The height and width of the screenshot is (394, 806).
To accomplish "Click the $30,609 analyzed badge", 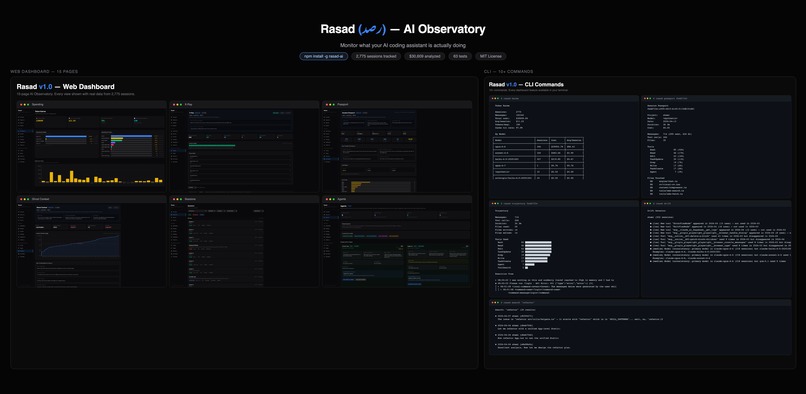I will pyautogui.click(x=425, y=56).
